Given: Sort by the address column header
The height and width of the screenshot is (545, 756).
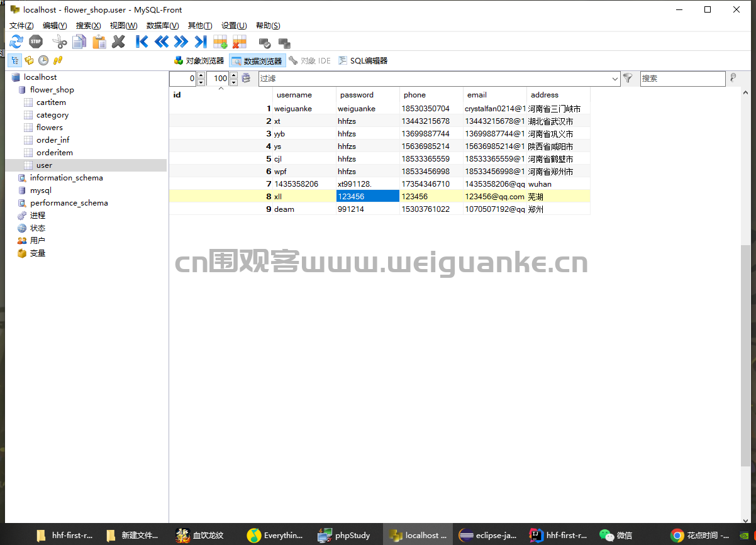Looking at the screenshot, I should pyautogui.click(x=559, y=95).
